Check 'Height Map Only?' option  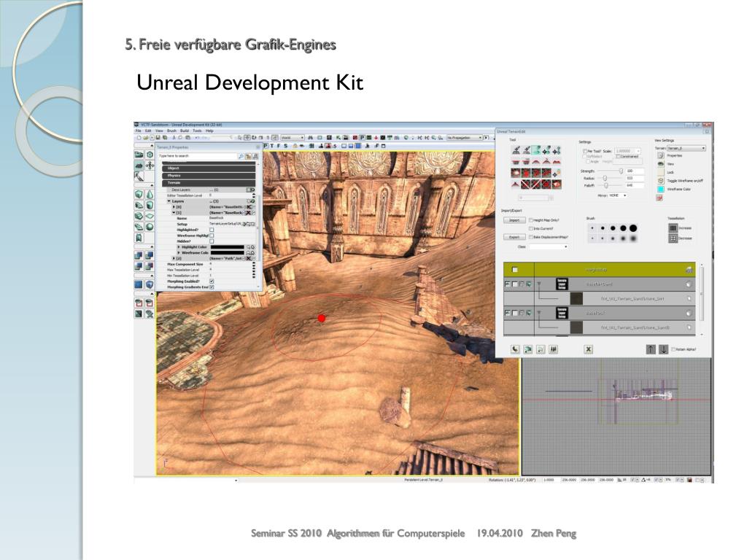point(531,220)
